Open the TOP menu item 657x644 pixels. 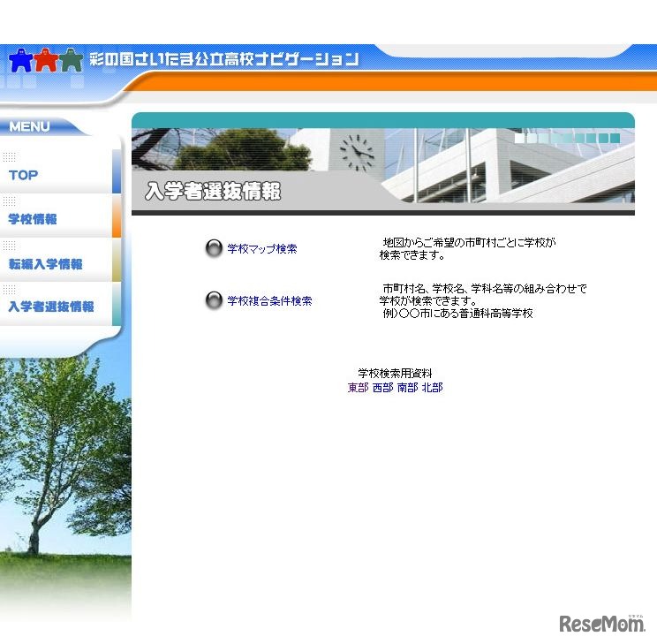click(24, 175)
